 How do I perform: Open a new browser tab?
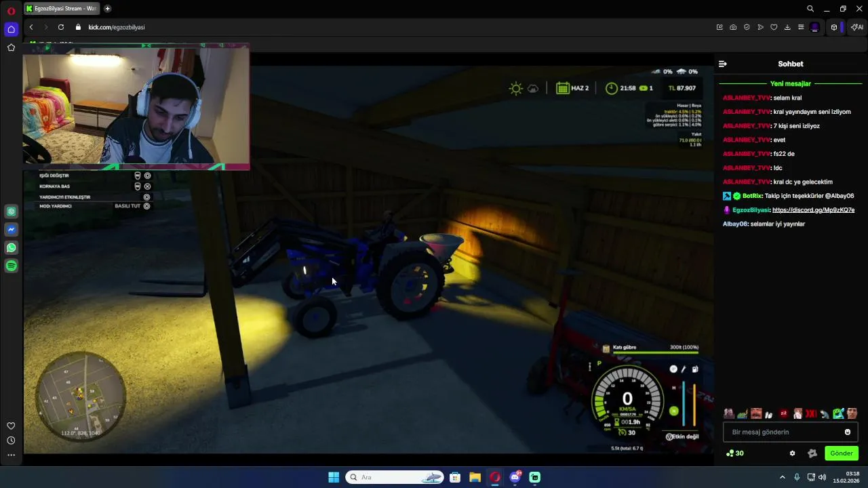107,9
